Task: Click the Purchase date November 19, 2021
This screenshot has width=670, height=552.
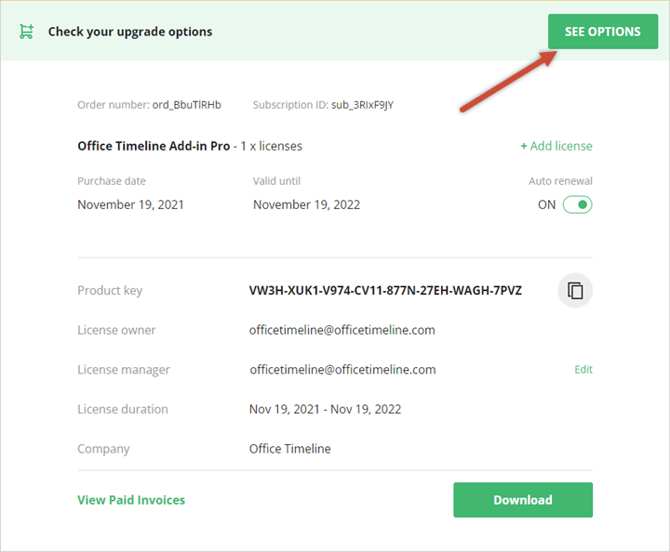Action: 130,205
